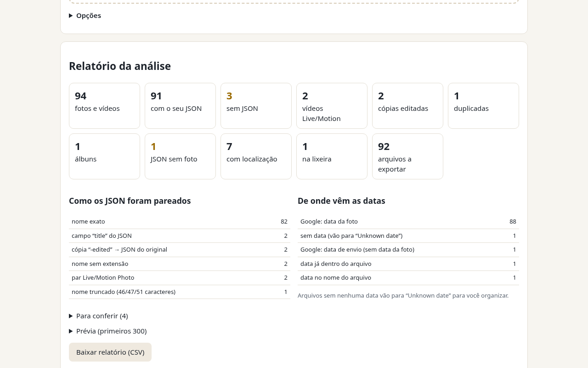Click 'Como os JSON foram pareados' heading
Image resolution: width=588 pixels, height=368 pixels.
pyautogui.click(x=130, y=201)
